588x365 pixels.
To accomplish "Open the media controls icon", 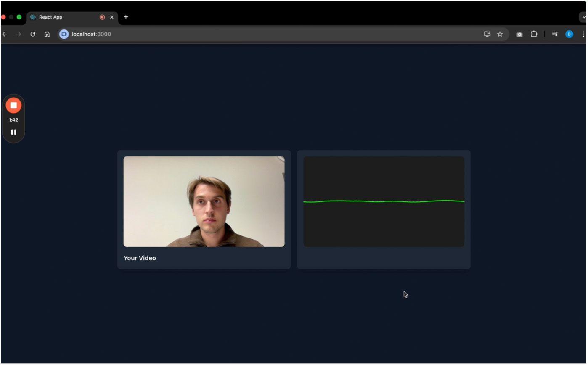I will [555, 34].
